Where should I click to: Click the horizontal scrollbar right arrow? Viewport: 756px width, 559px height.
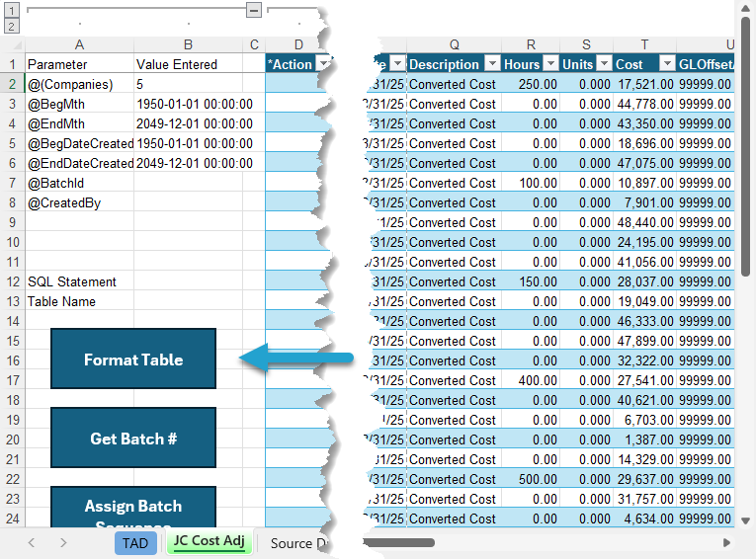click(x=726, y=543)
